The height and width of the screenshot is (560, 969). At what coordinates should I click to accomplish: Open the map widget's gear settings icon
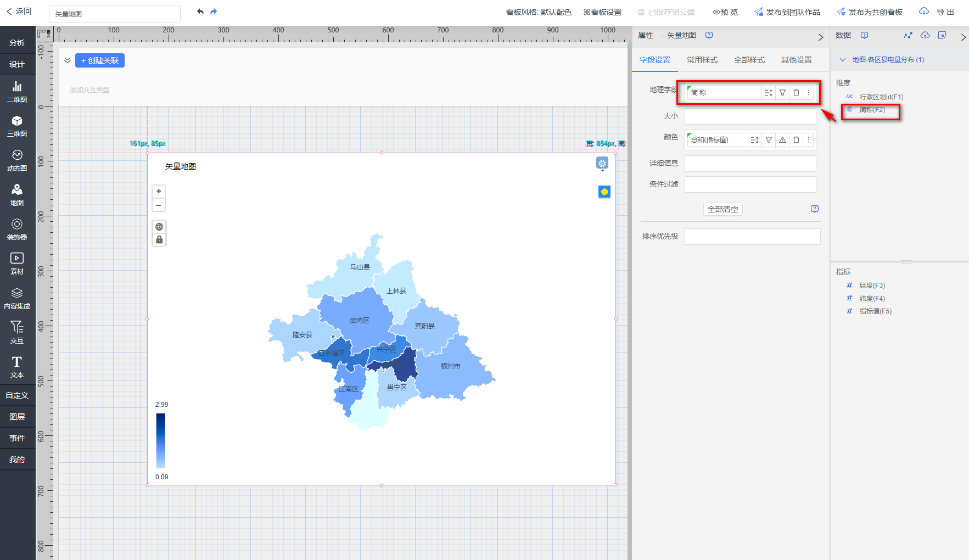coord(602,163)
